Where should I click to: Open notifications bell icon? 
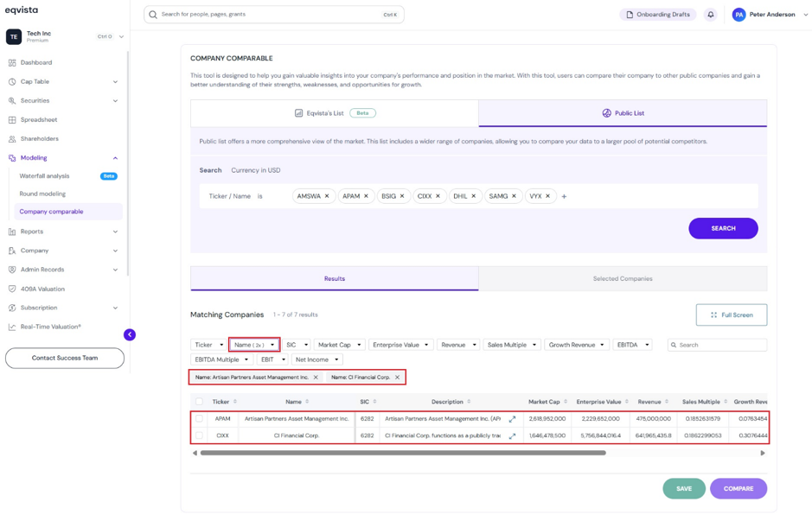[x=711, y=15]
